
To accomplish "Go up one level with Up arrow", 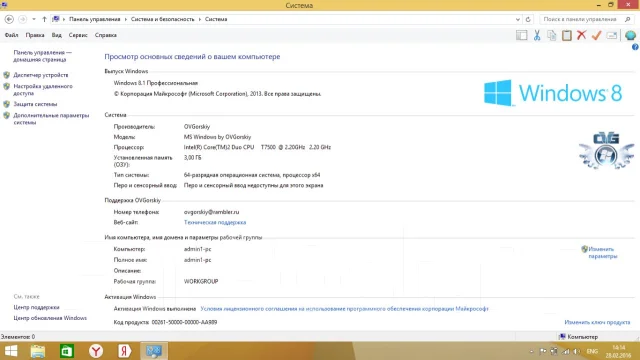I will [x=44, y=19].
